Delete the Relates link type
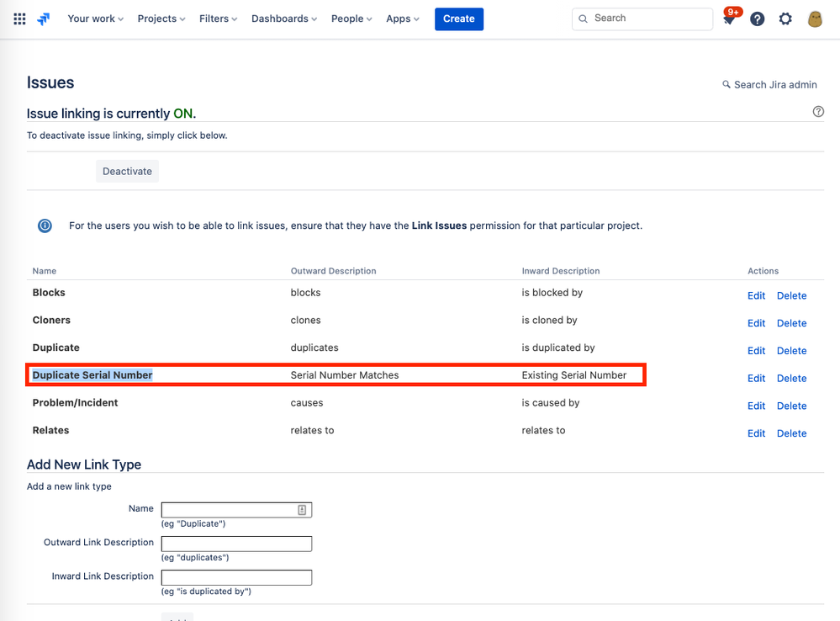This screenshot has height=621, width=840. tap(791, 433)
